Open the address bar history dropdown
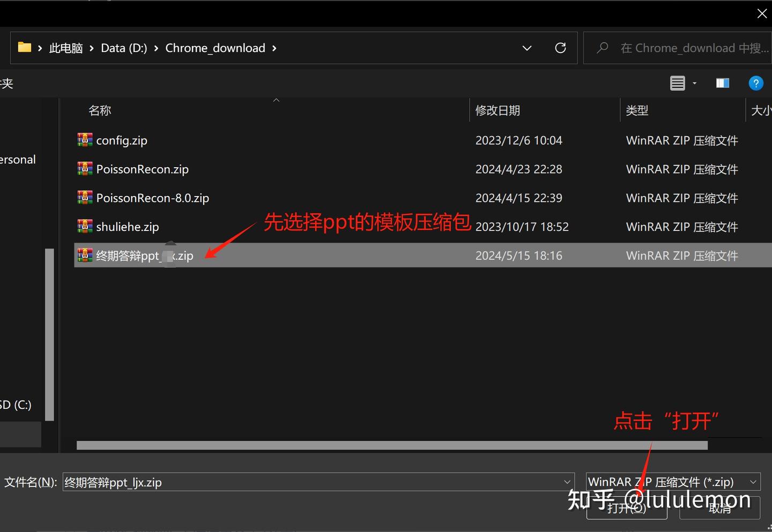772x532 pixels. tap(526, 48)
